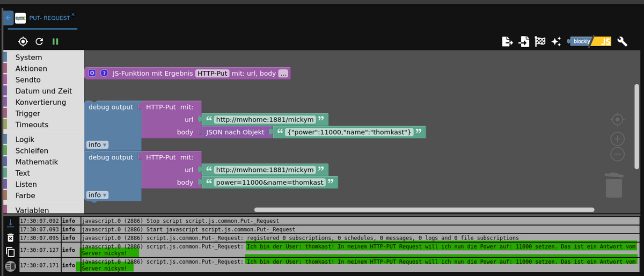This screenshot has height=276, width=644.
Task: Open the Mathematik block category
Action: pyautogui.click(x=36, y=162)
